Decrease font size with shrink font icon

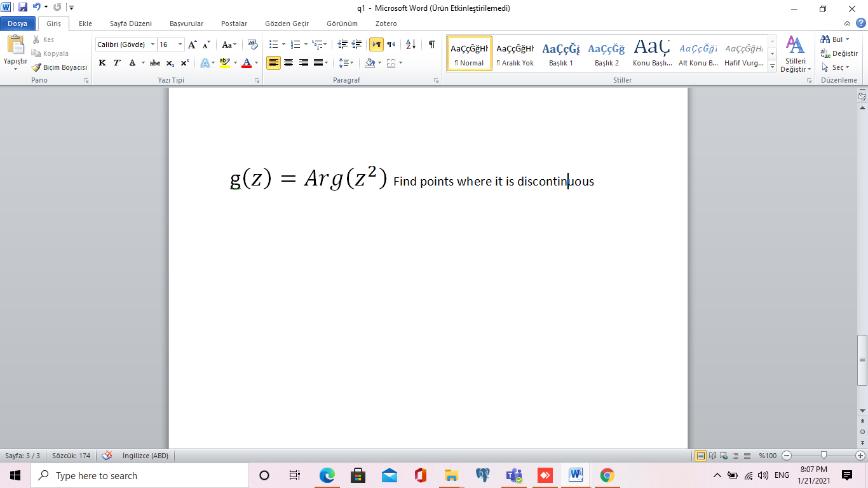(x=207, y=44)
